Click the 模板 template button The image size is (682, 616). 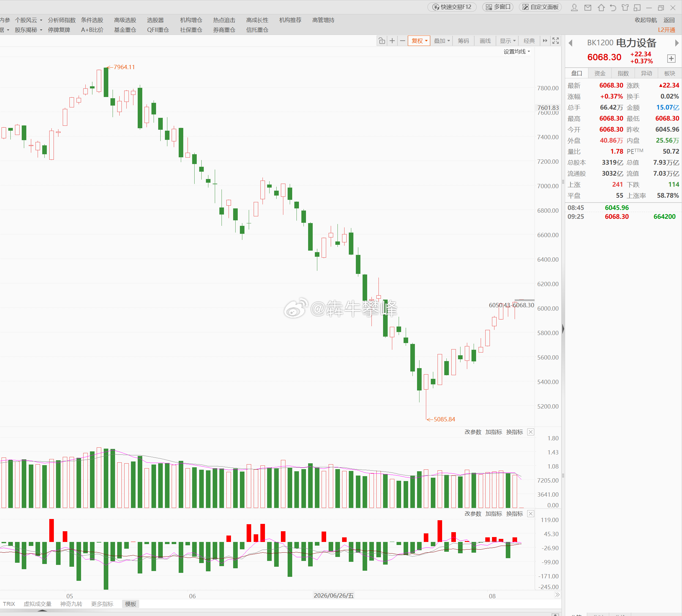[x=131, y=604]
